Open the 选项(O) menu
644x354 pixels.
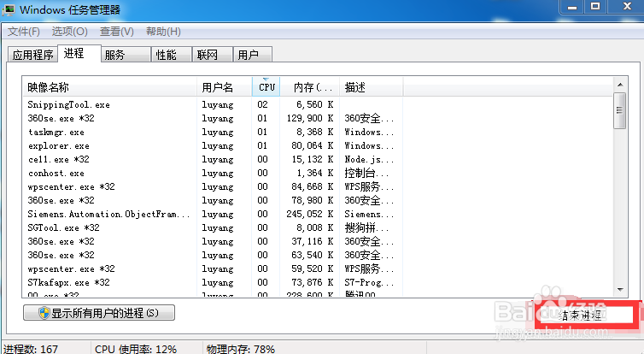pyautogui.click(x=69, y=32)
